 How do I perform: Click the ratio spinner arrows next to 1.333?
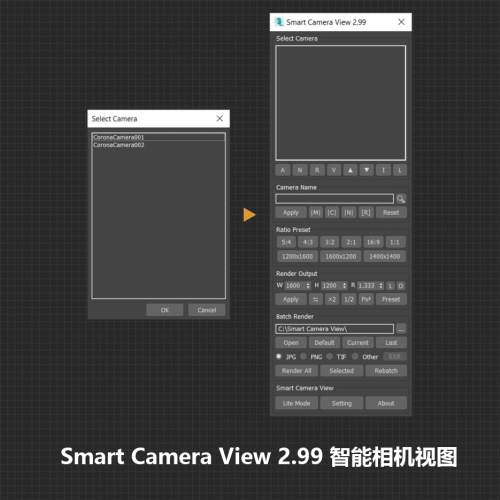(x=381, y=286)
